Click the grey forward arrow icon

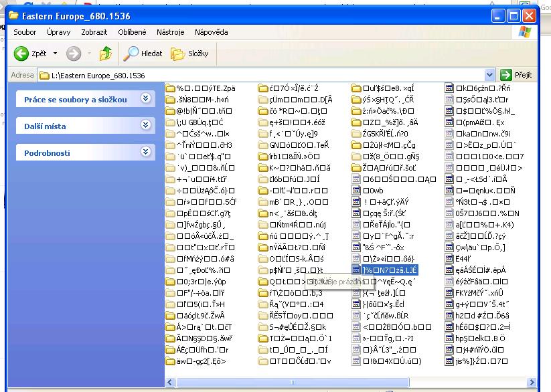(74, 54)
